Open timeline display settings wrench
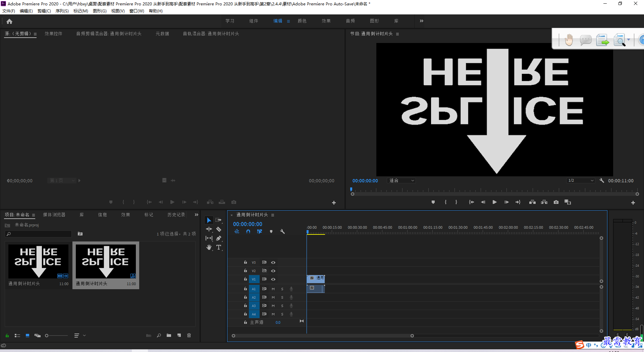The height and width of the screenshot is (352, 644). pos(282,231)
